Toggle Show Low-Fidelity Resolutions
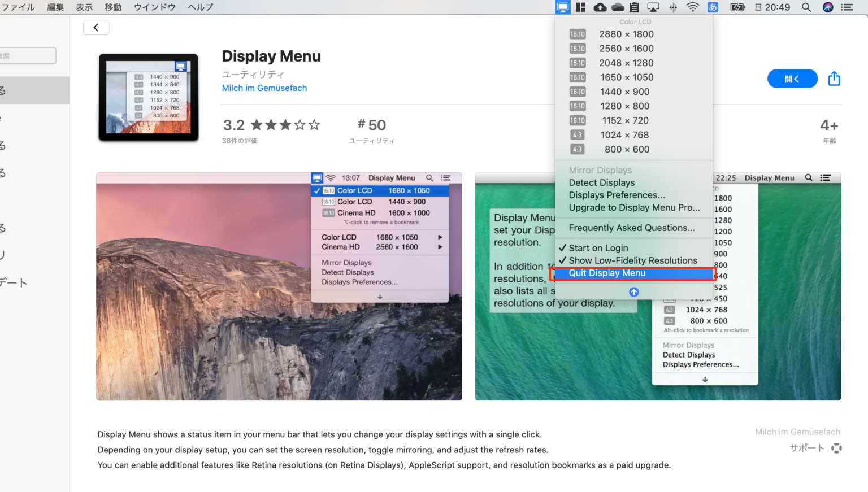The width and height of the screenshot is (868, 492). 632,260
